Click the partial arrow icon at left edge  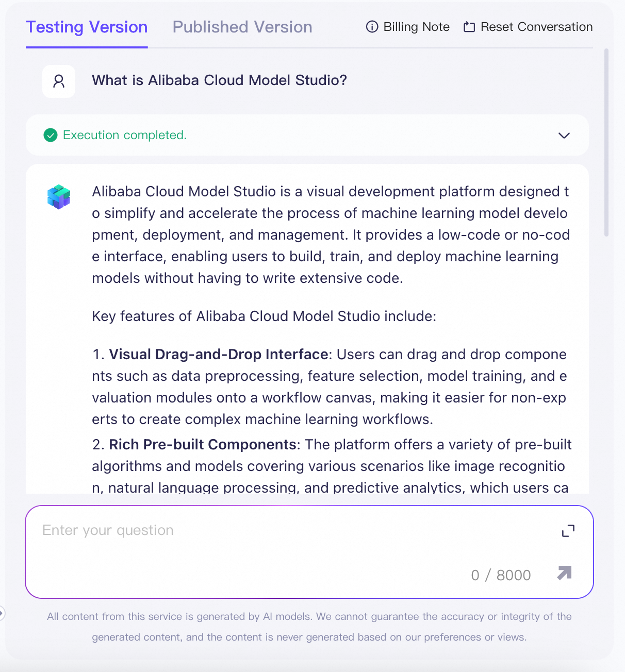coord(2,613)
